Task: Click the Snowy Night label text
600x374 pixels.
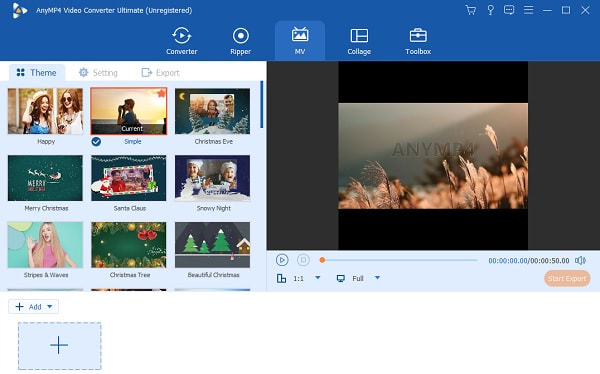Action: coord(214,208)
